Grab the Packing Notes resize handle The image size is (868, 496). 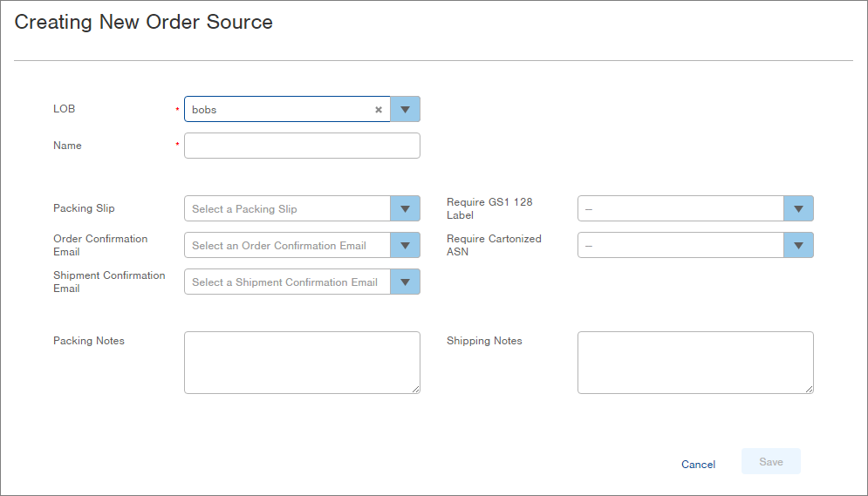(416, 390)
